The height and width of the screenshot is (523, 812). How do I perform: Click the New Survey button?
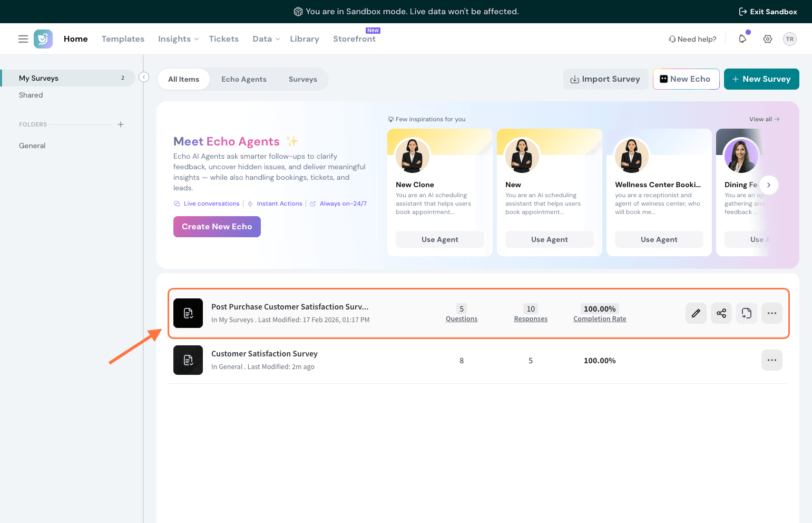tap(761, 79)
